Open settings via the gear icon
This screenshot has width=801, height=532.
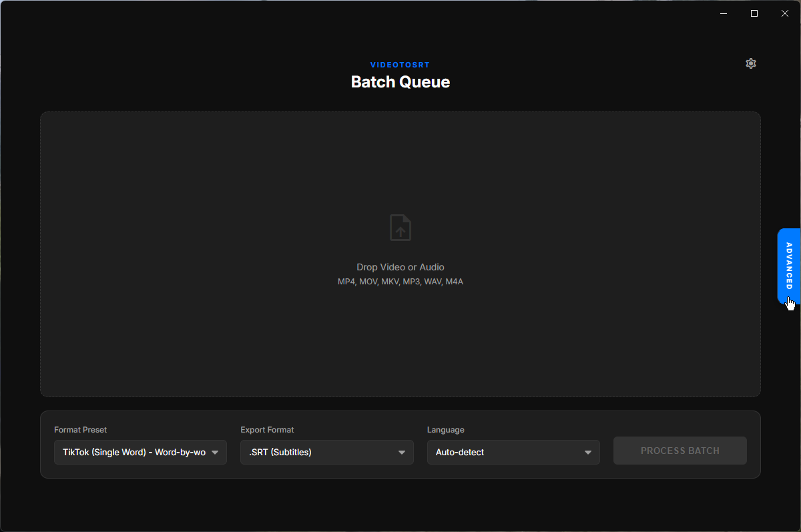point(751,63)
